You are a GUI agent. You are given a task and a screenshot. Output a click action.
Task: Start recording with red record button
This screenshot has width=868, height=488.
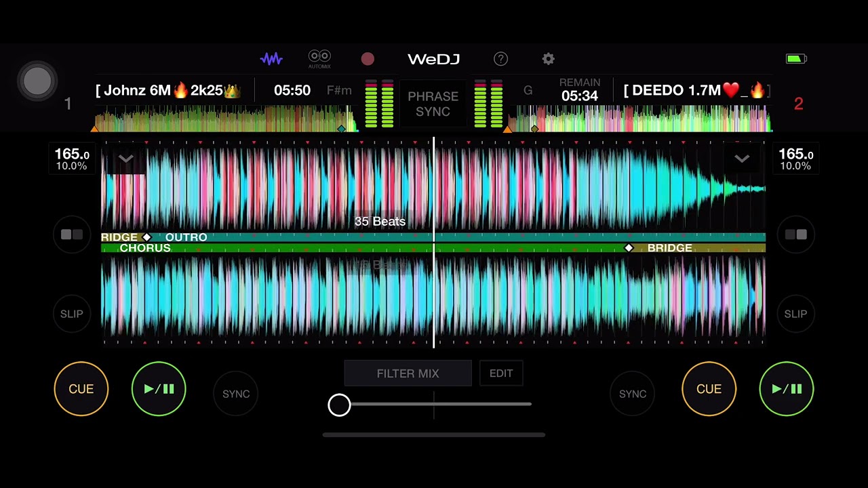pyautogui.click(x=368, y=59)
